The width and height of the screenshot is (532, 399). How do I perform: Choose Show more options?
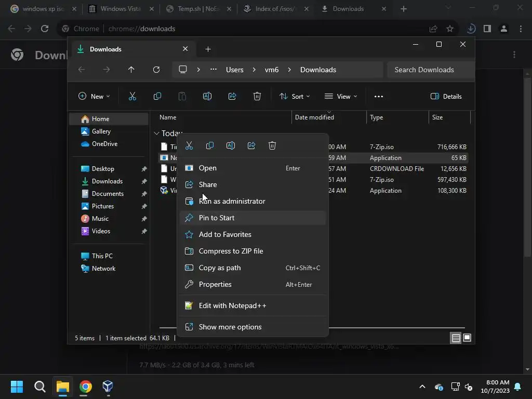point(253,327)
